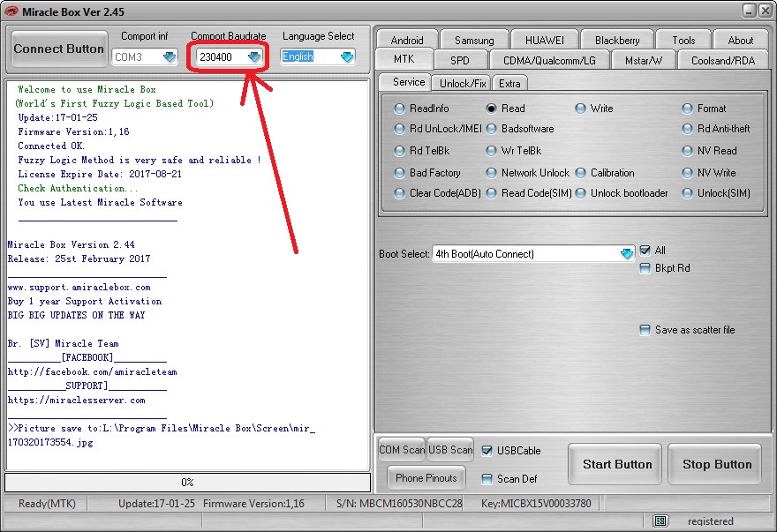Select the NV Read radio option
The height and width of the screenshot is (532, 777).
[x=710, y=151]
